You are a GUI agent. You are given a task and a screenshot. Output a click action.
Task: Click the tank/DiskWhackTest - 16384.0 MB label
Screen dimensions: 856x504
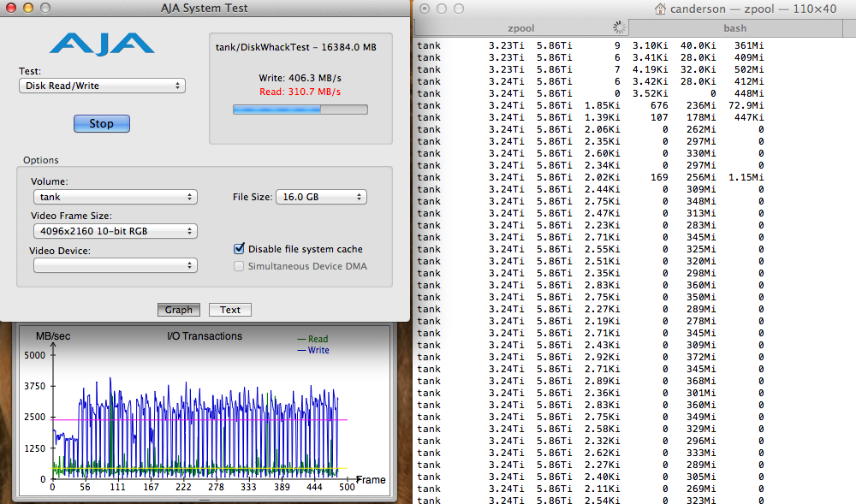[296, 47]
